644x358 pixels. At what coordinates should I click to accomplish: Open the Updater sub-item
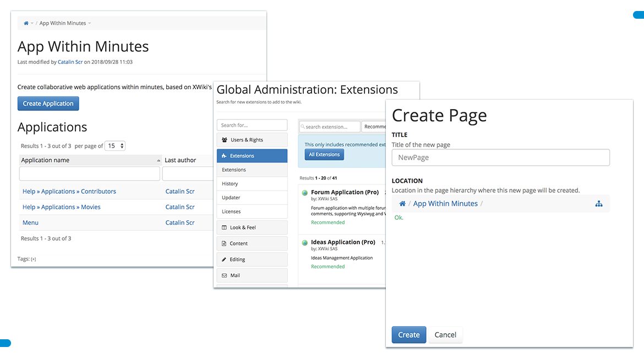click(252, 198)
